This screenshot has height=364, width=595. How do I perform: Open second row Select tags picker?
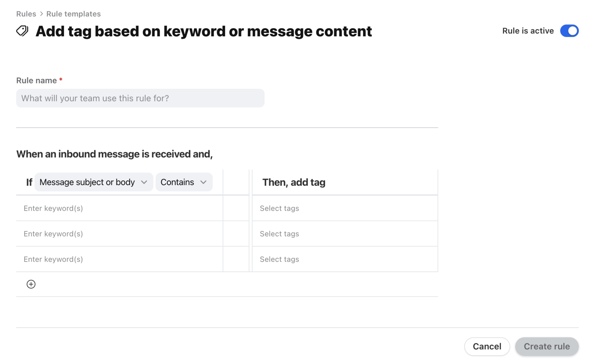[x=345, y=234]
